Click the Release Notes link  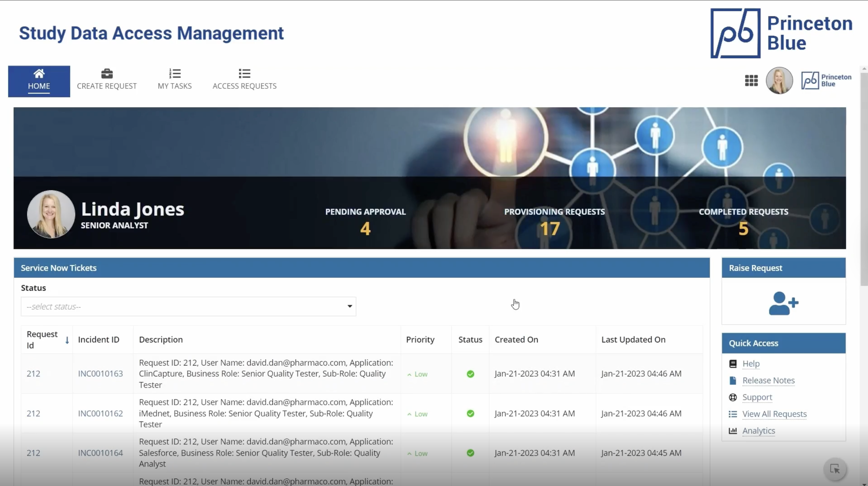tap(768, 380)
